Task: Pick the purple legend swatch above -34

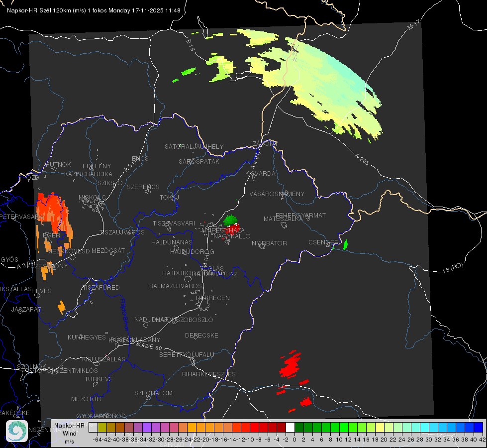Action: point(147,427)
